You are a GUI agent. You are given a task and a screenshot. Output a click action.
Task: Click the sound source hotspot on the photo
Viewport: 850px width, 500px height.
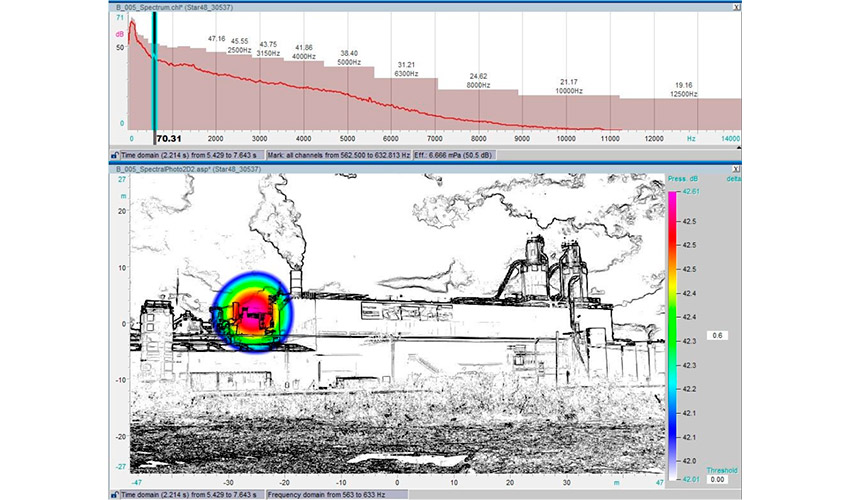tap(250, 310)
